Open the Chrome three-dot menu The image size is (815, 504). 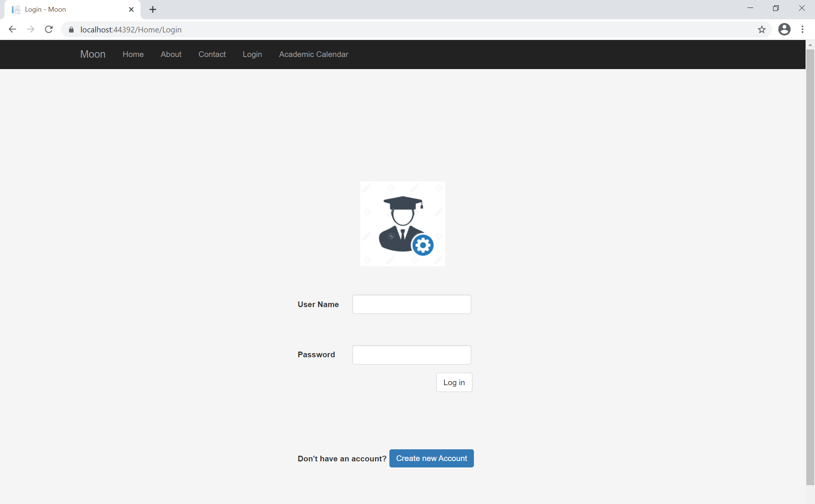coord(803,29)
